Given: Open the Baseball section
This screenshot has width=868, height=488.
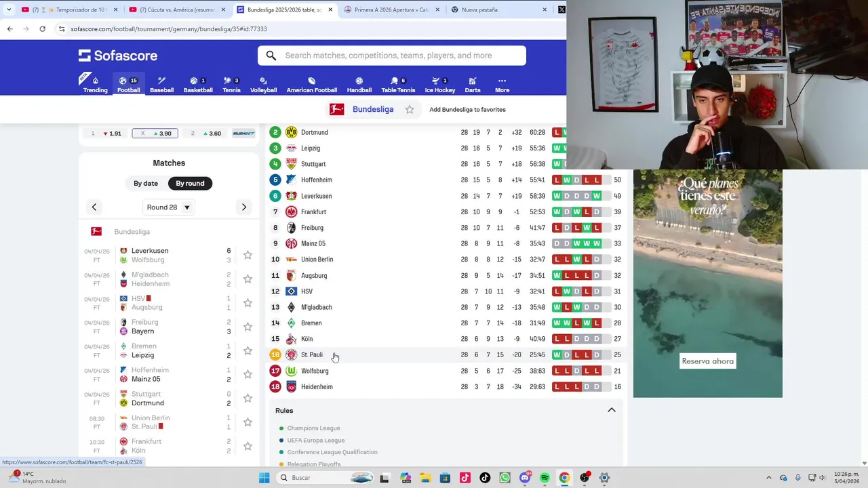Looking at the screenshot, I should click(x=161, y=85).
